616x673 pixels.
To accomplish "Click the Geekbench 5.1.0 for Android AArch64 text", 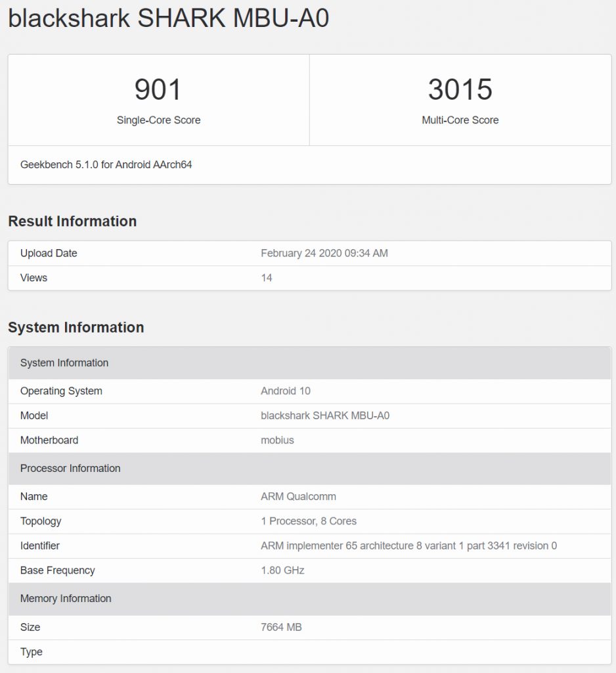I will pyautogui.click(x=106, y=165).
